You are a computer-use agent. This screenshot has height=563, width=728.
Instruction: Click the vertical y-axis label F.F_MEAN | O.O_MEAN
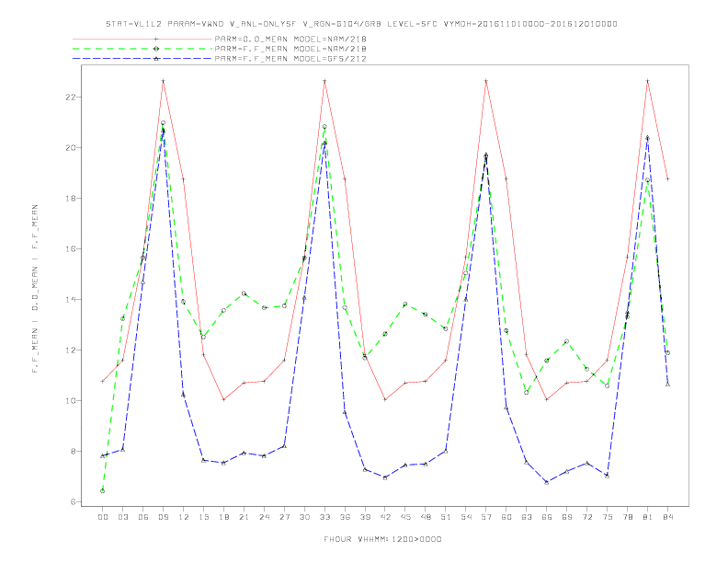(35, 289)
